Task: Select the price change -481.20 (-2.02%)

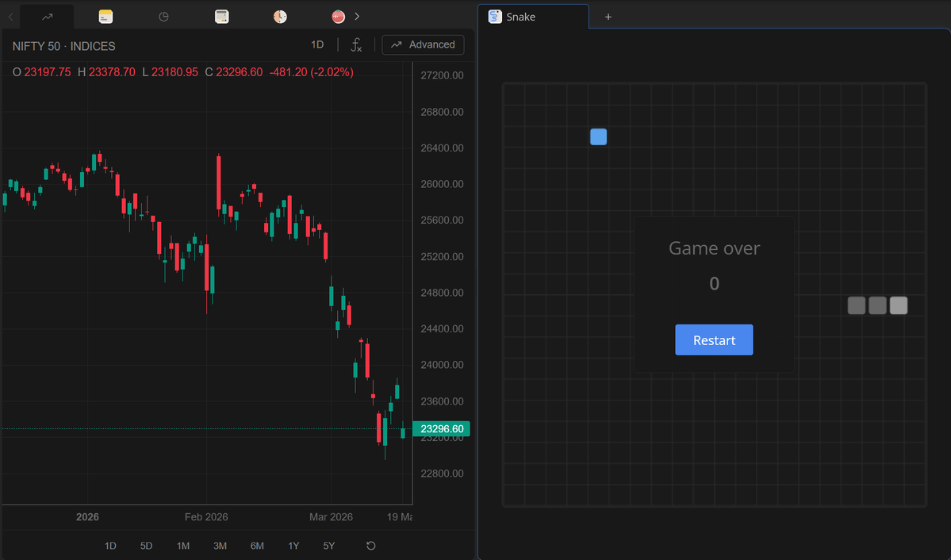Action: pos(311,72)
